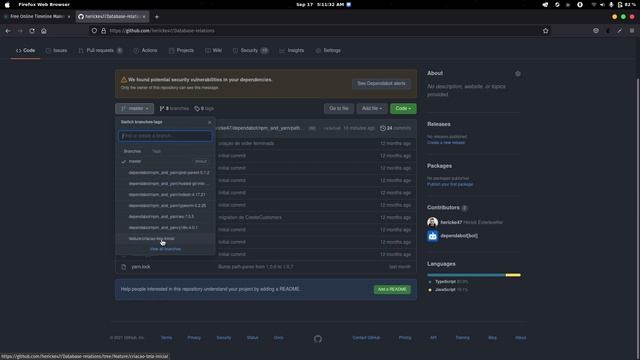The height and width of the screenshot is (360, 640).
Task: Click the JavaScript language label
Action: [x=445, y=290]
